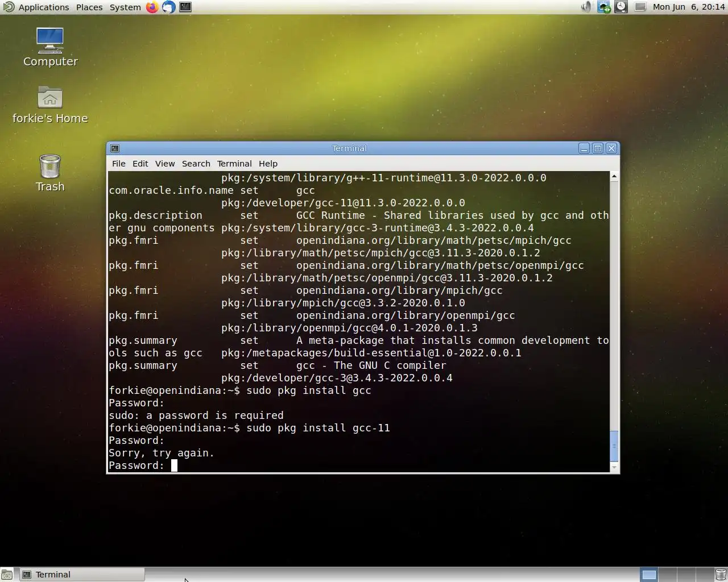Click the display tray icon beside the date
728x582 pixels.
click(640, 7)
